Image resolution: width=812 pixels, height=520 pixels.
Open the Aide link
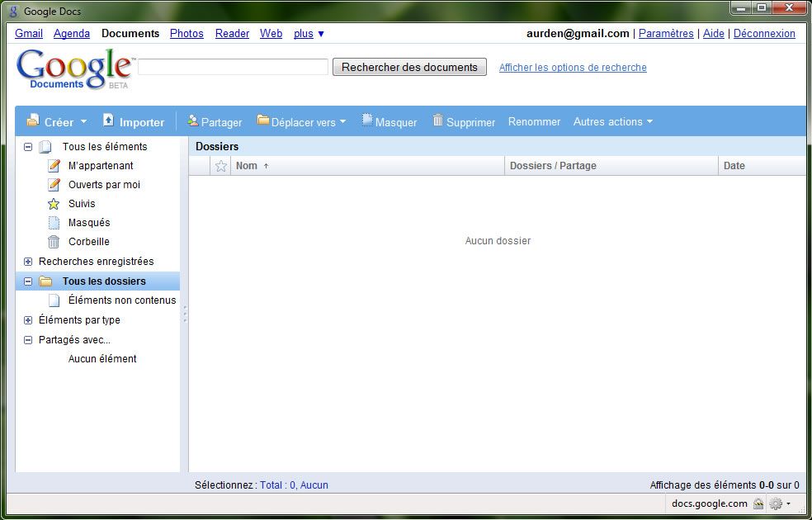(x=713, y=34)
